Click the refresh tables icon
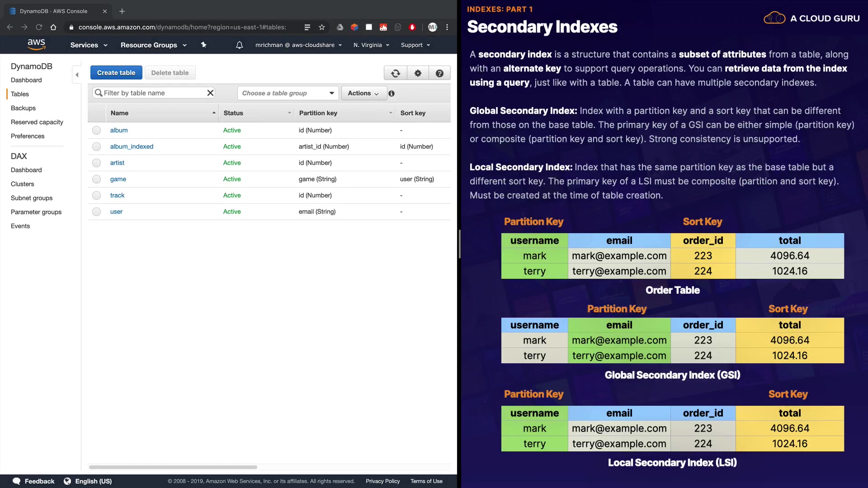This screenshot has width=868, height=488. (396, 73)
